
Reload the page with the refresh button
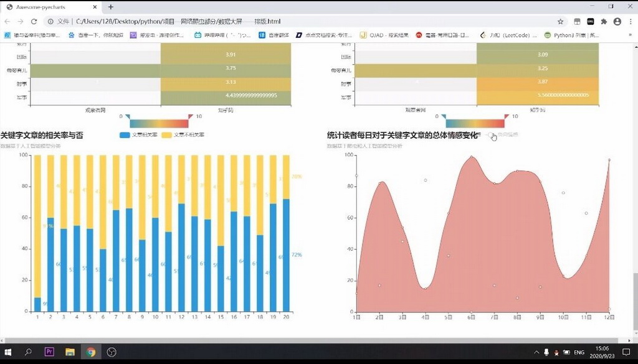pyautogui.click(x=36, y=21)
